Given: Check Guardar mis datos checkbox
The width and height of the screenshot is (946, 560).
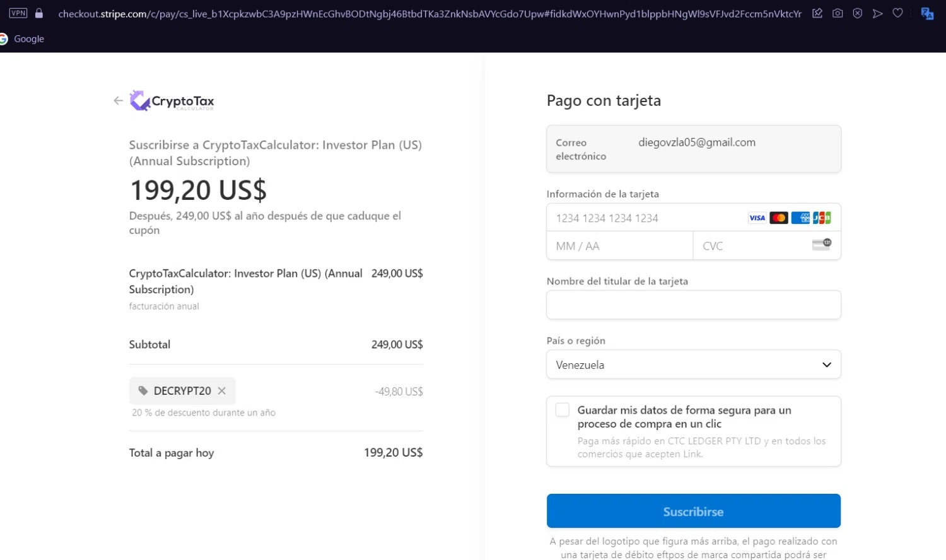Looking at the screenshot, I should [x=563, y=410].
